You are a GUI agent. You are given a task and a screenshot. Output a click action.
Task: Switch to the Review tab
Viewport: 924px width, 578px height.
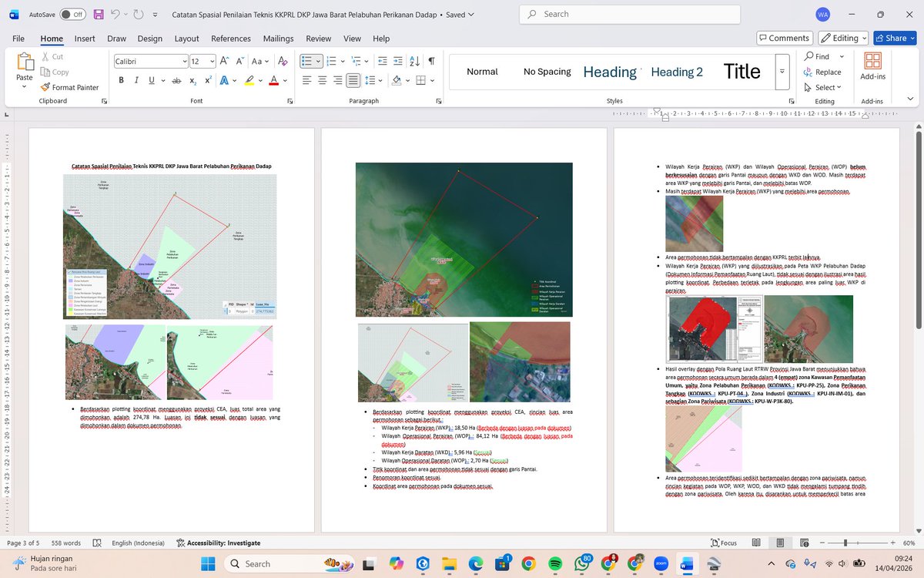point(318,39)
